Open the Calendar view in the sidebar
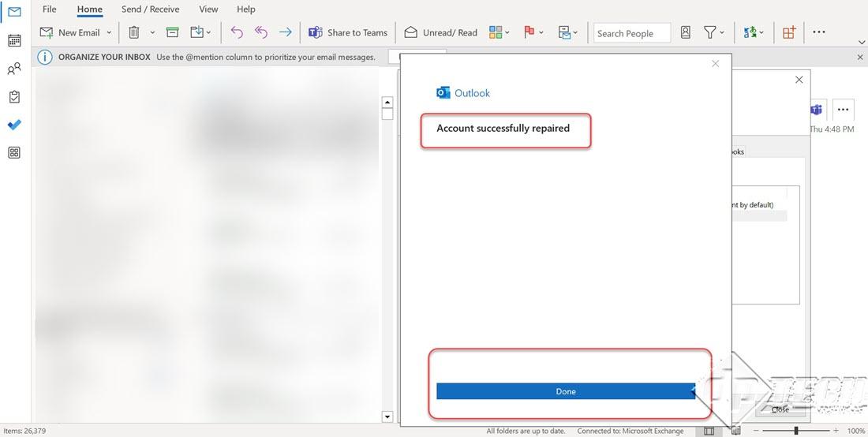Image resolution: width=868 pixels, height=437 pixels. 14,40
